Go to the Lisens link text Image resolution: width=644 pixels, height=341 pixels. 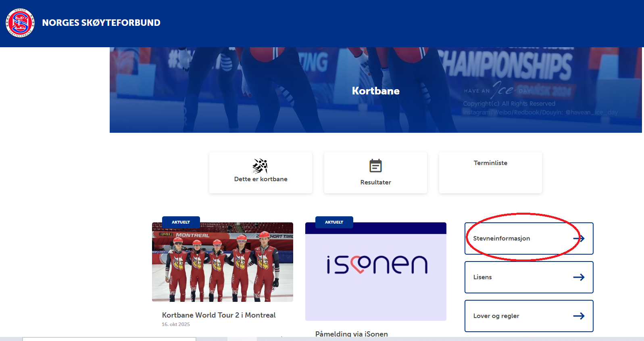click(x=482, y=277)
